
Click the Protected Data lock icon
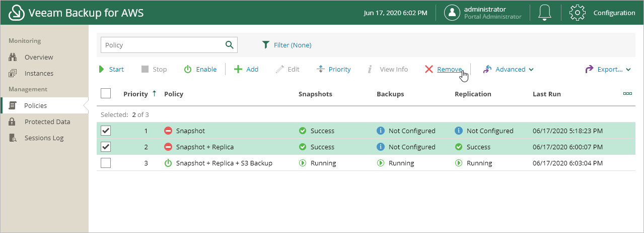tap(13, 122)
